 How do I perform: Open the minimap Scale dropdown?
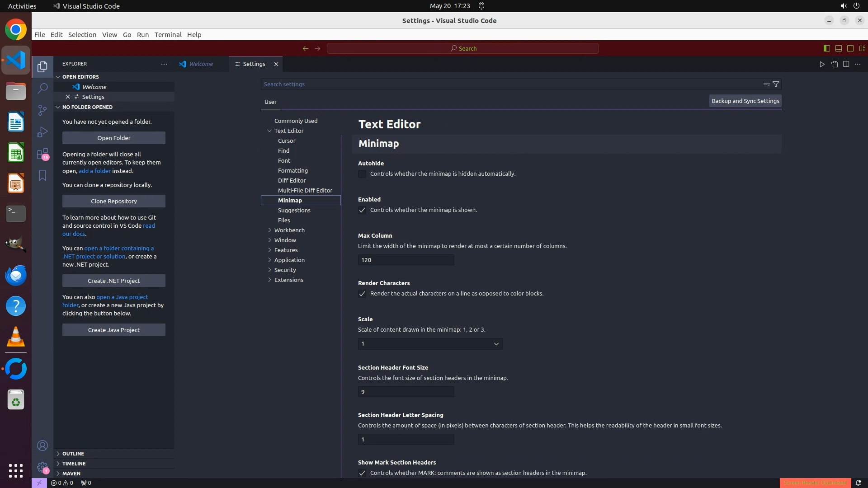[430, 344]
